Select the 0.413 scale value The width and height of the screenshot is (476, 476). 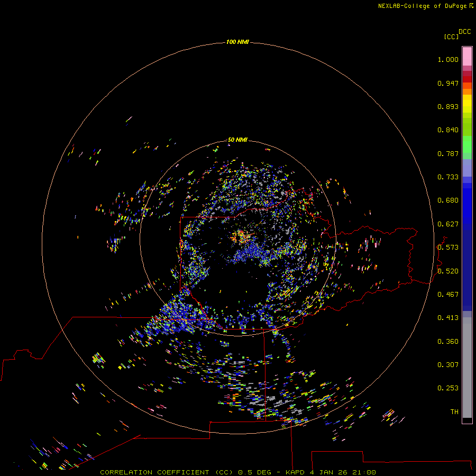[x=448, y=318]
